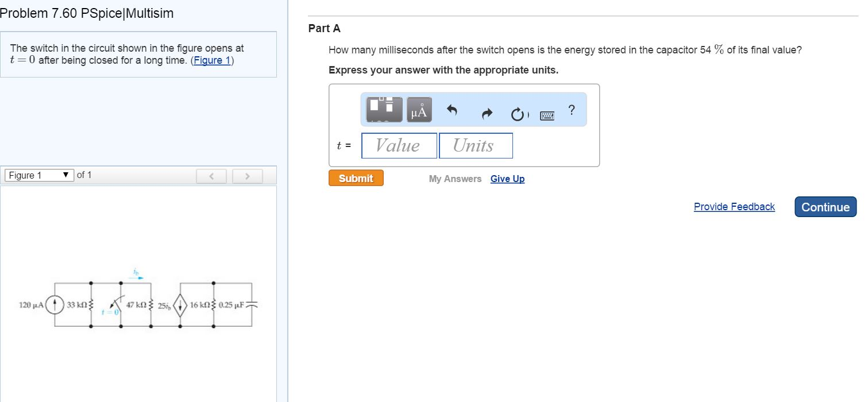
Task: Go to the next figure arrow
Action: click(x=248, y=176)
